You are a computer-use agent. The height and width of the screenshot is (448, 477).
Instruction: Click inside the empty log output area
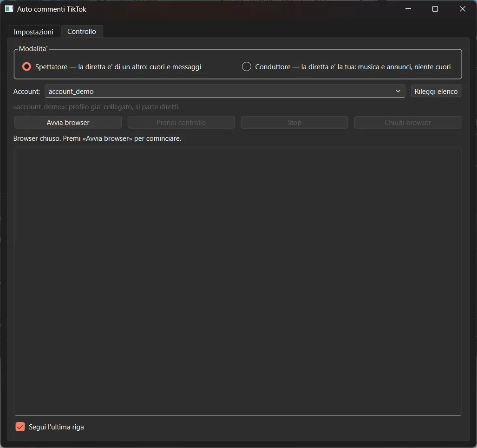238,281
